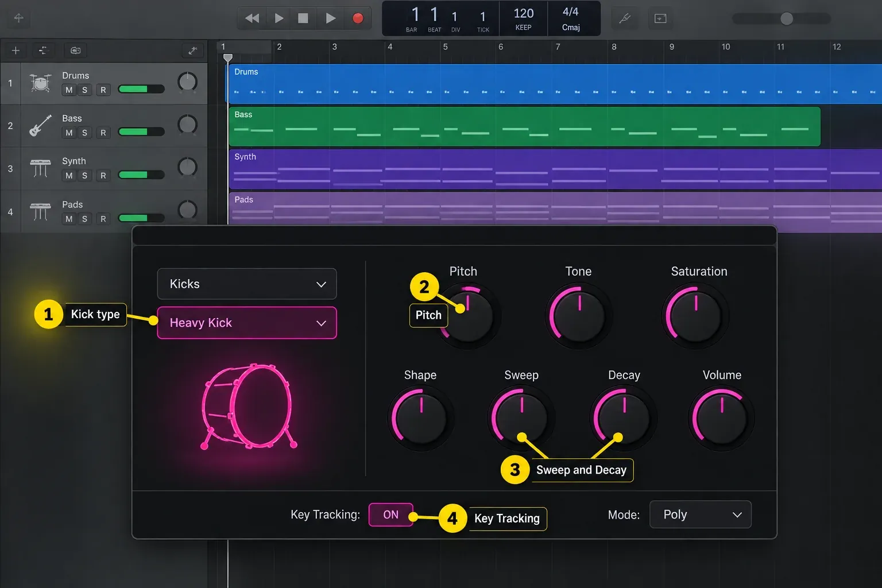Click the Saturation knob

tap(695, 316)
